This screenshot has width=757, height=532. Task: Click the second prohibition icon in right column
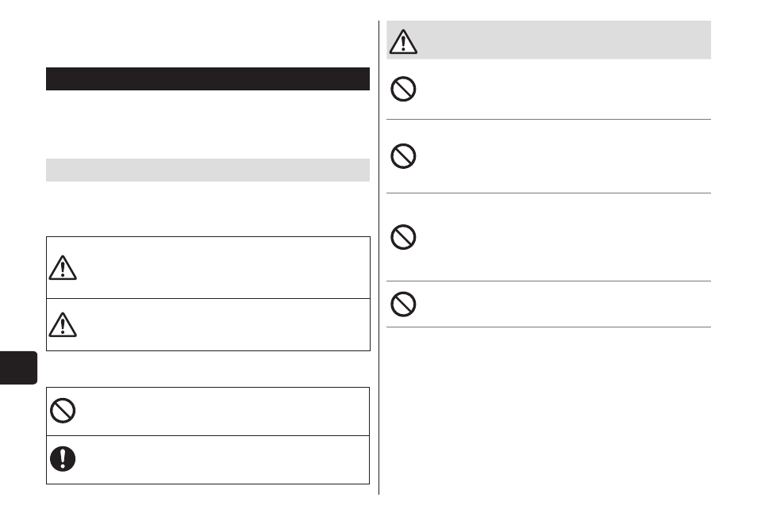403,155
